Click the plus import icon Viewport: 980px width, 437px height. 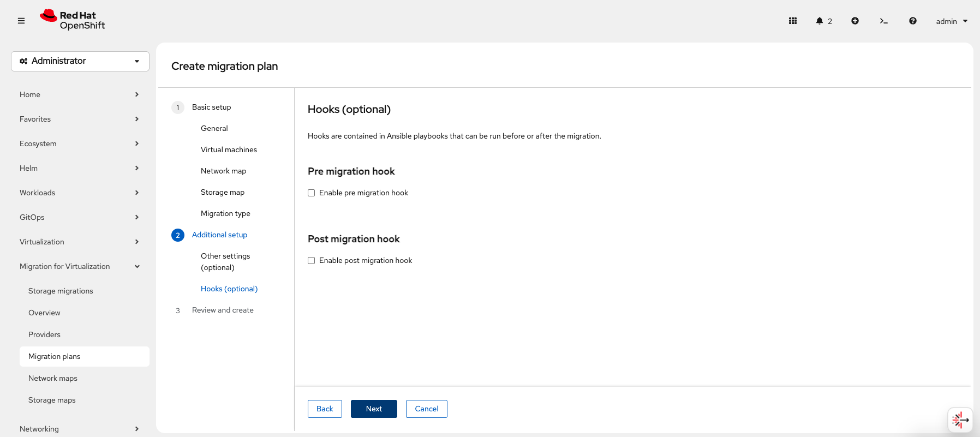855,21
